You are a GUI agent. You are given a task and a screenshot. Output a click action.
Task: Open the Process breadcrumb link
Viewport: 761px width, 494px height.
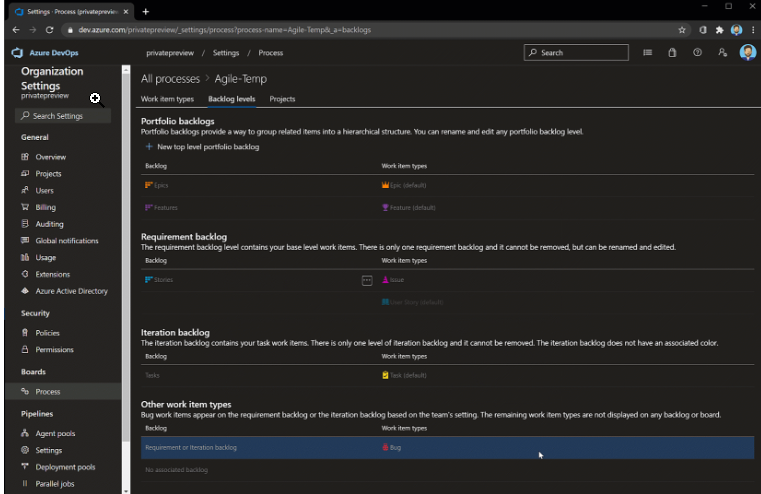(x=270, y=53)
